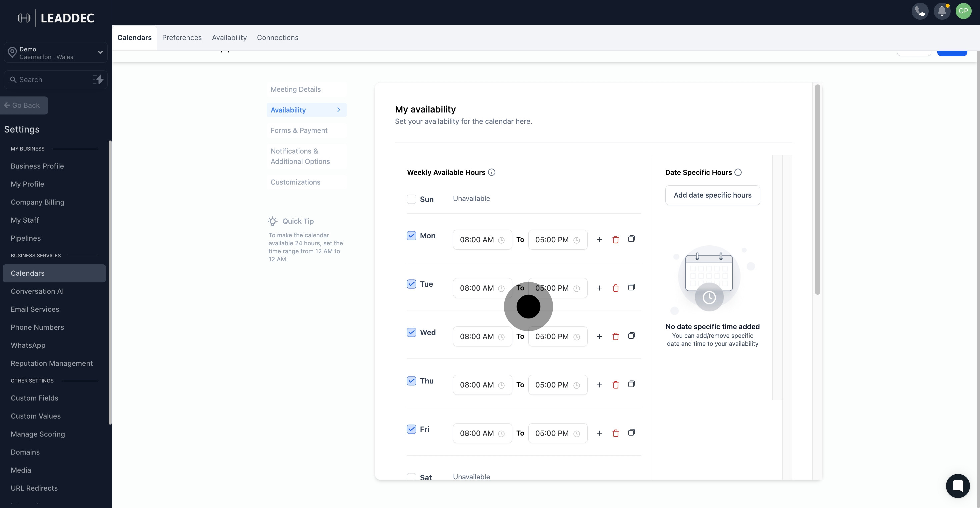Image resolution: width=980 pixels, height=508 pixels.
Task: Click the Go Back button
Action: pyautogui.click(x=24, y=105)
